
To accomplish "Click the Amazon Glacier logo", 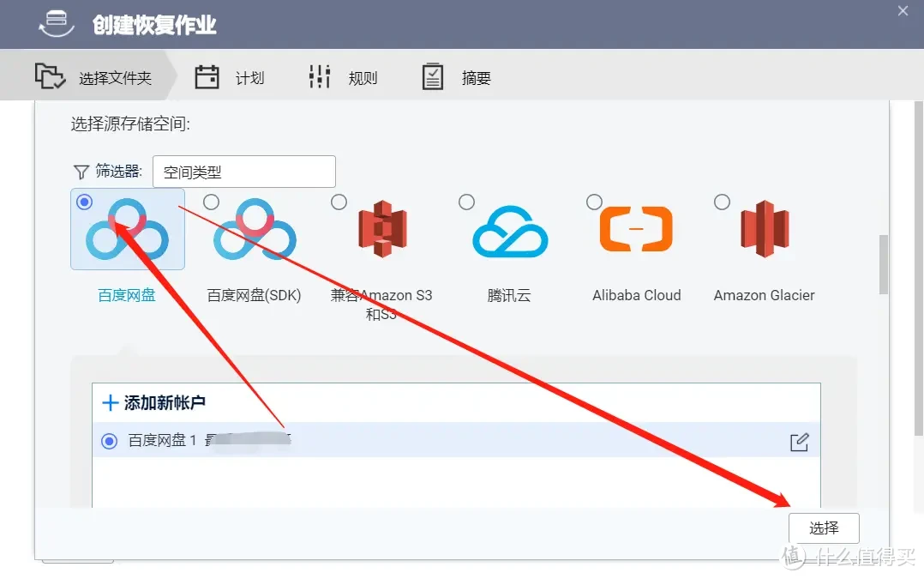I will (x=765, y=229).
